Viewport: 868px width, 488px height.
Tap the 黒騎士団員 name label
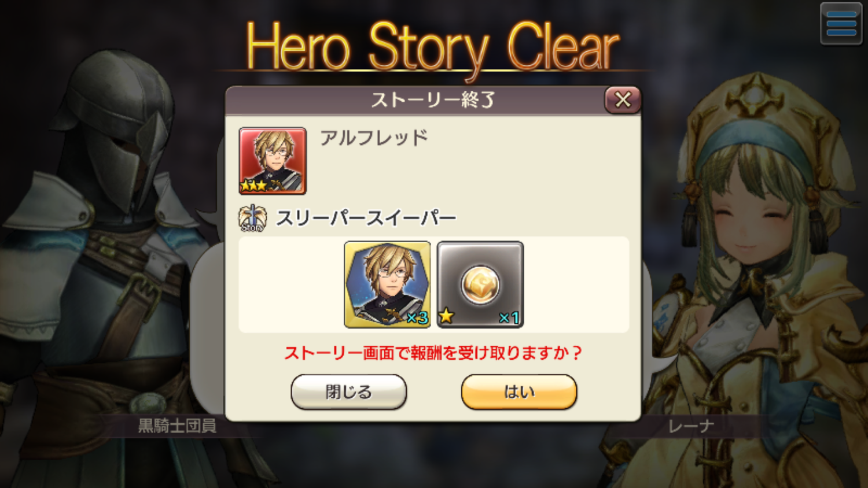[x=177, y=426]
